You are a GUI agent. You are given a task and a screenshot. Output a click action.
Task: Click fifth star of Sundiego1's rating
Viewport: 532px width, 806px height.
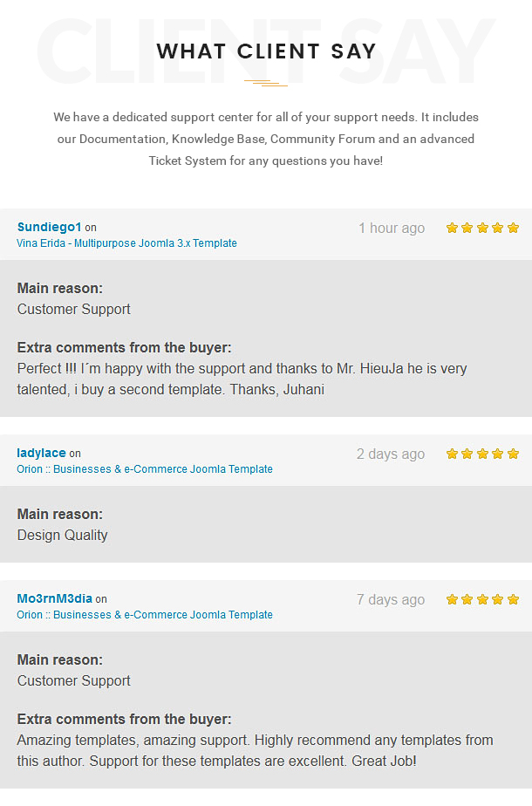pyautogui.click(x=513, y=228)
